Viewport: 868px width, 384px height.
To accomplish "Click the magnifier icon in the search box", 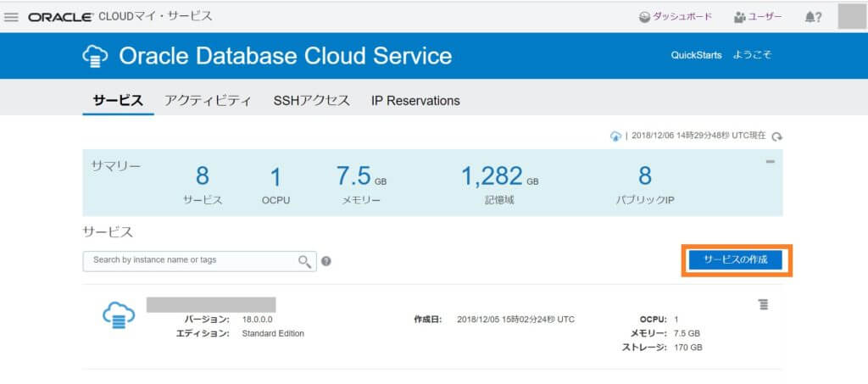I will [305, 261].
